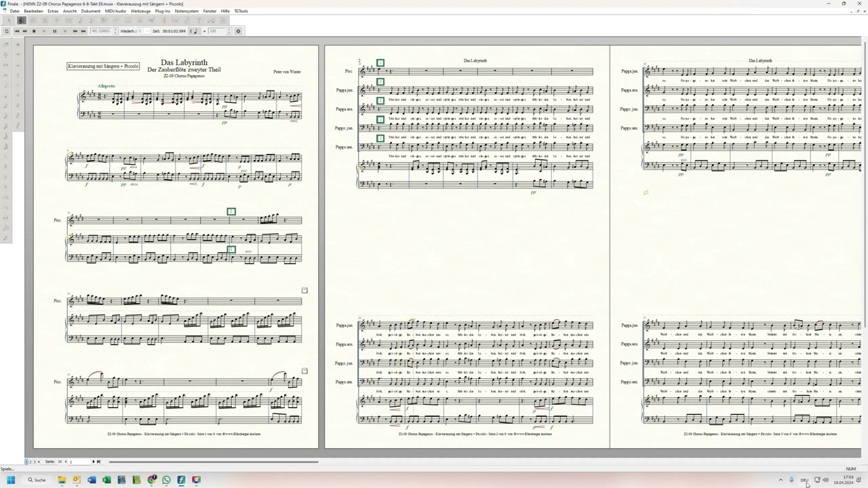
Task: Click the rehearsal mark box above Picc. on page 1
Action: coord(231,211)
